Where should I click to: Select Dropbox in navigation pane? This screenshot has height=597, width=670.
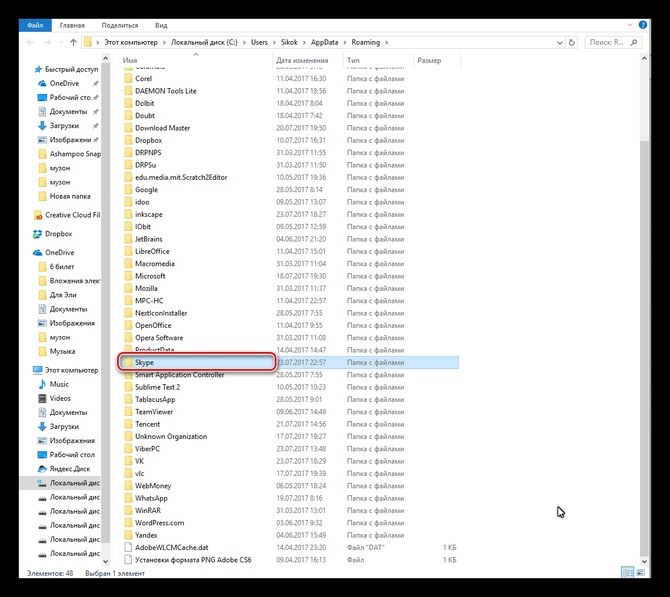click(x=53, y=233)
